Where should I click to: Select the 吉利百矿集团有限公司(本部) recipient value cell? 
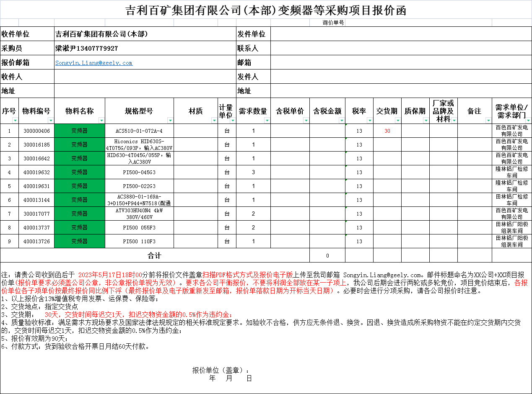coord(145,34)
